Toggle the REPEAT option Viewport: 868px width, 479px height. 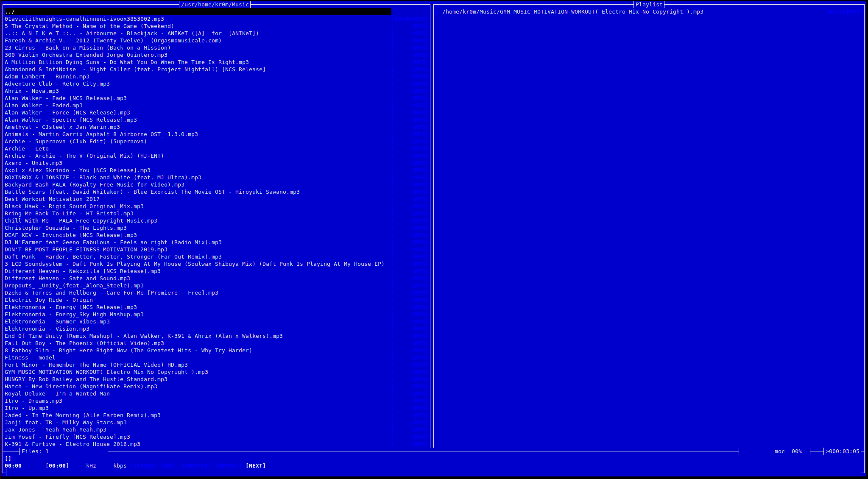229,465
